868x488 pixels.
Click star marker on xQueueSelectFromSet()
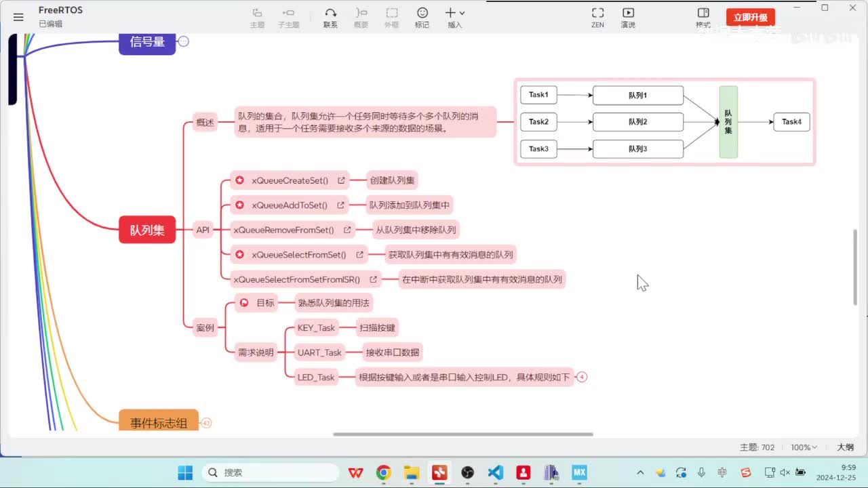point(239,255)
